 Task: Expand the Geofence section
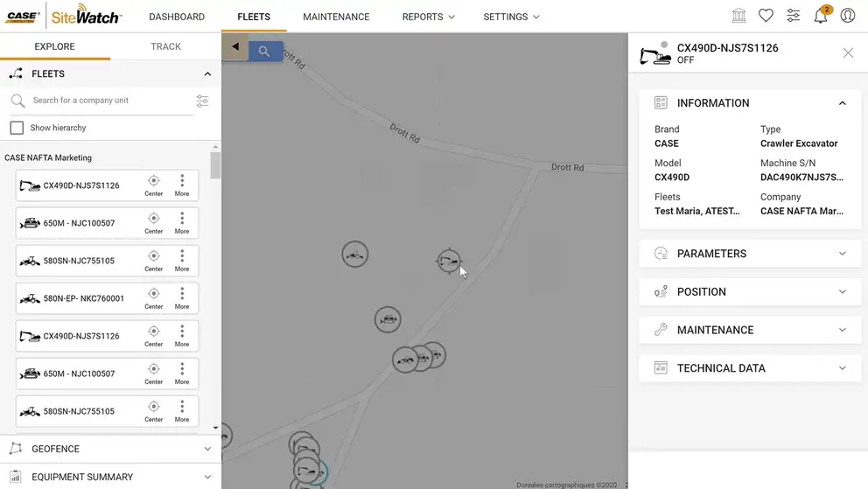tap(207, 449)
